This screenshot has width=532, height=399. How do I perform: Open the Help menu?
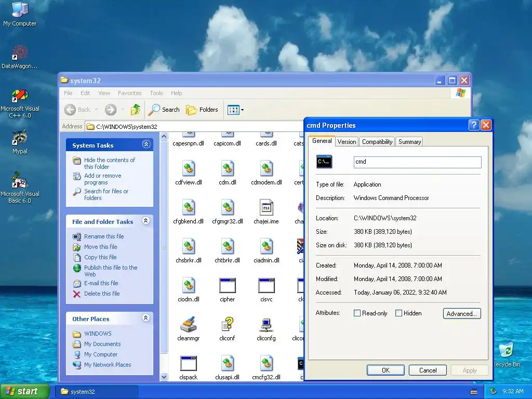tap(177, 93)
